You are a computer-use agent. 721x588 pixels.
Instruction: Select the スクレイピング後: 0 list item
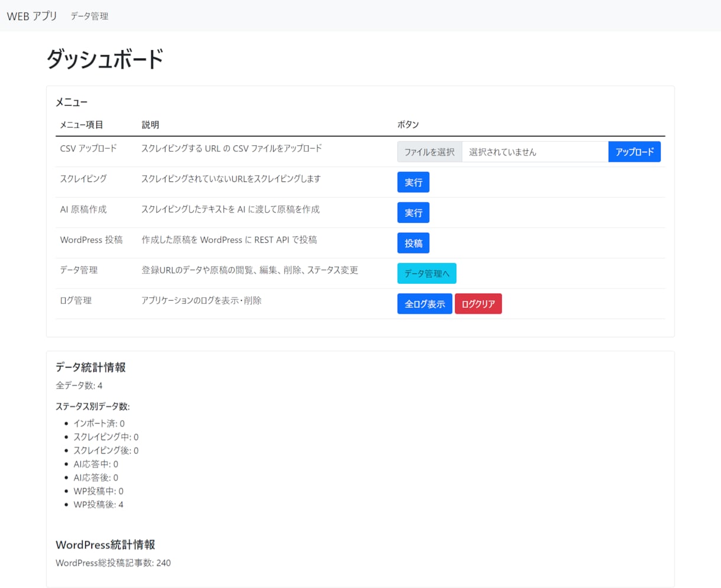pyautogui.click(x=106, y=451)
